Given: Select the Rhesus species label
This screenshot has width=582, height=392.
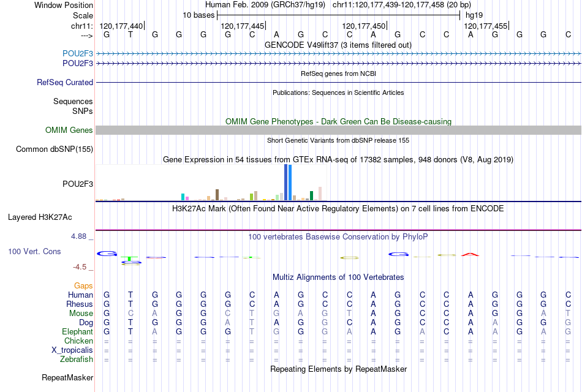Looking at the screenshot, I should click(80, 304).
